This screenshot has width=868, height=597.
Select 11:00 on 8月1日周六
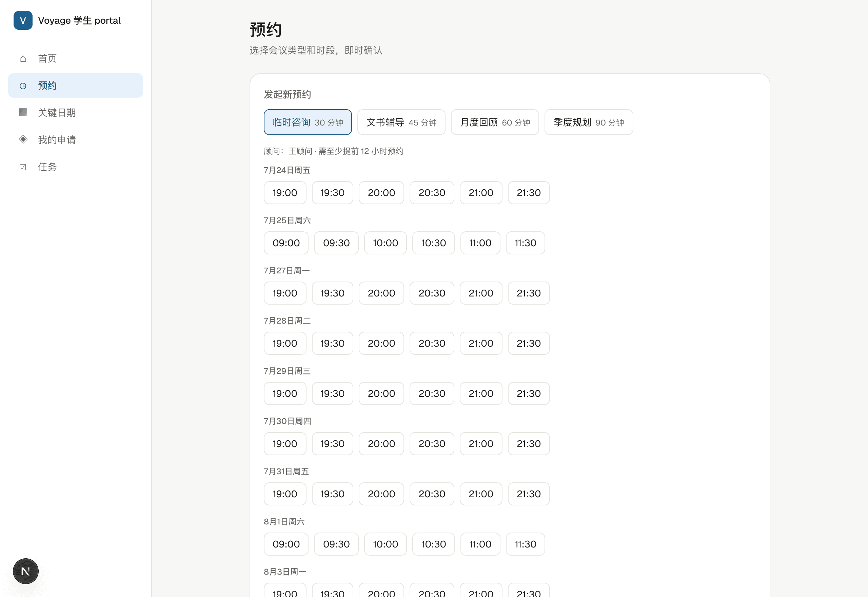click(480, 544)
